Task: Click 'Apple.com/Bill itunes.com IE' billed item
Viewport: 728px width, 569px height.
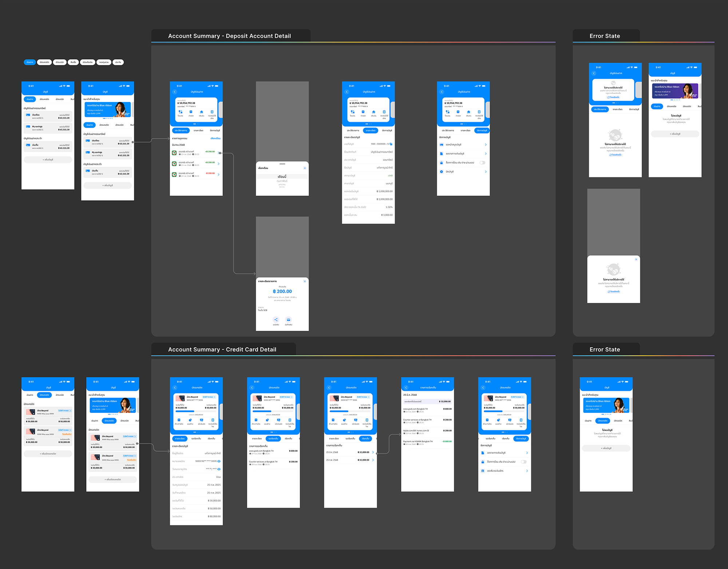Action: pos(427,432)
